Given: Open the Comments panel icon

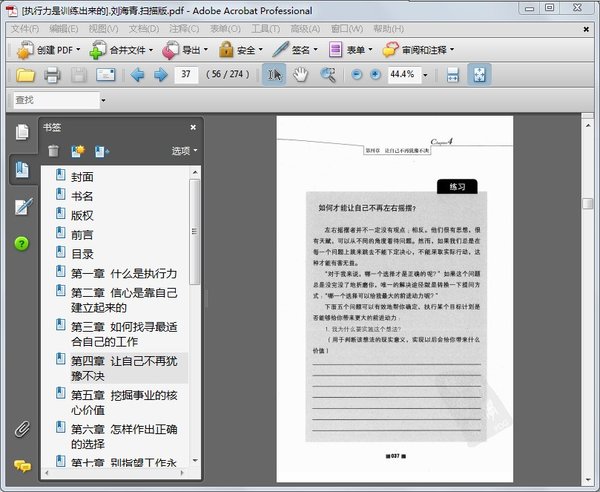Looking at the screenshot, I should point(21,466).
